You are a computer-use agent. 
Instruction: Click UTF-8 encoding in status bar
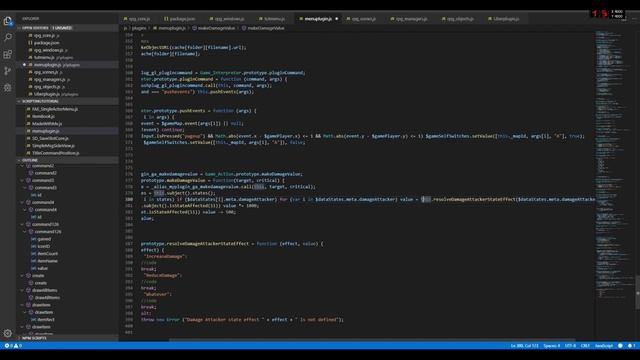570,346
